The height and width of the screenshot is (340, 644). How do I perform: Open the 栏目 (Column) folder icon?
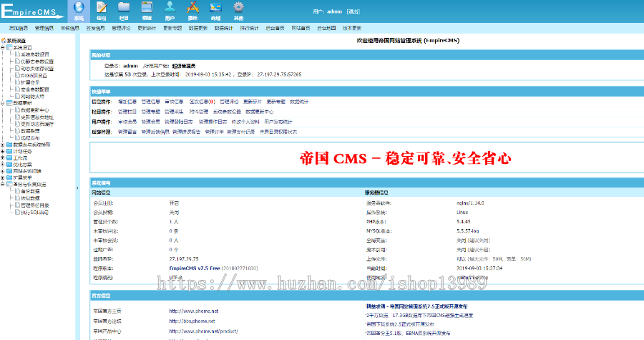pos(124,7)
